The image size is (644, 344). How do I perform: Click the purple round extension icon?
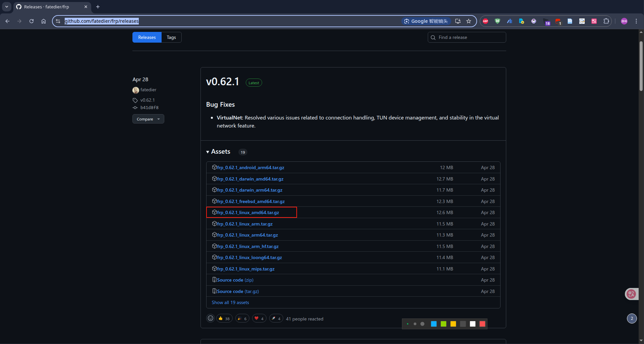tap(533, 21)
